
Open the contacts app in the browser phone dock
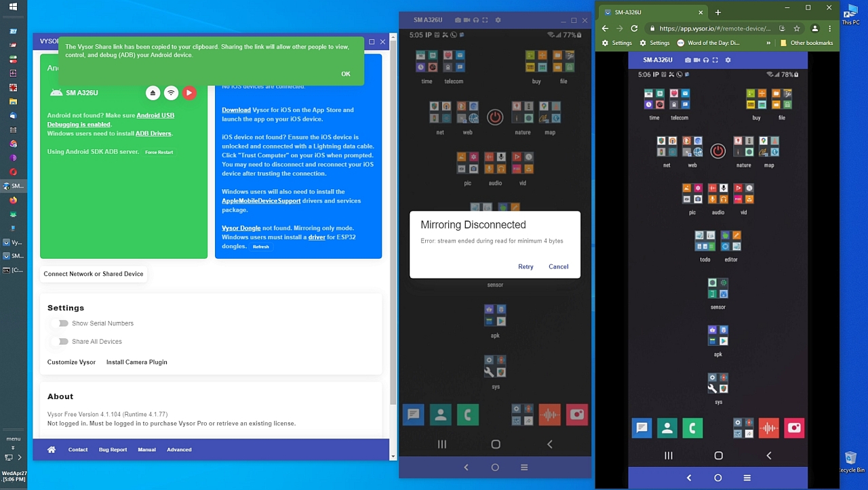pos(667,428)
